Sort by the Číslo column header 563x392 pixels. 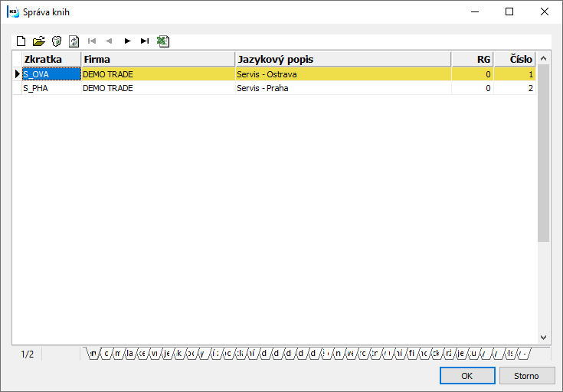click(515, 59)
